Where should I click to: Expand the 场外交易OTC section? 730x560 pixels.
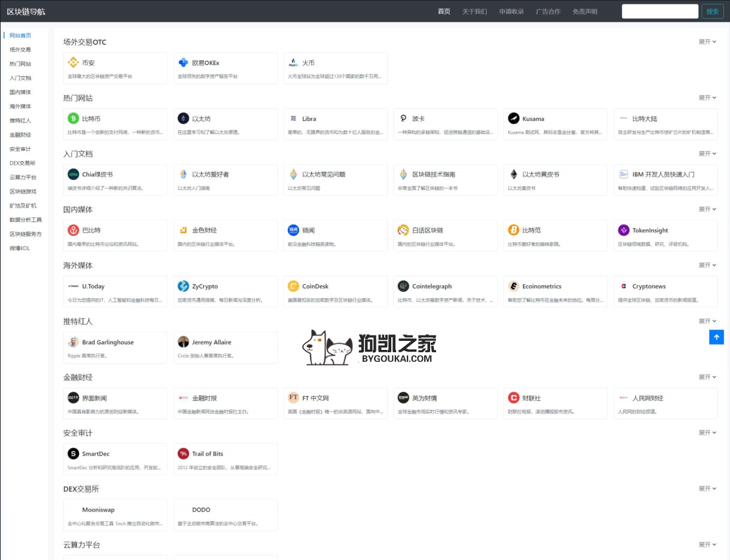707,42
